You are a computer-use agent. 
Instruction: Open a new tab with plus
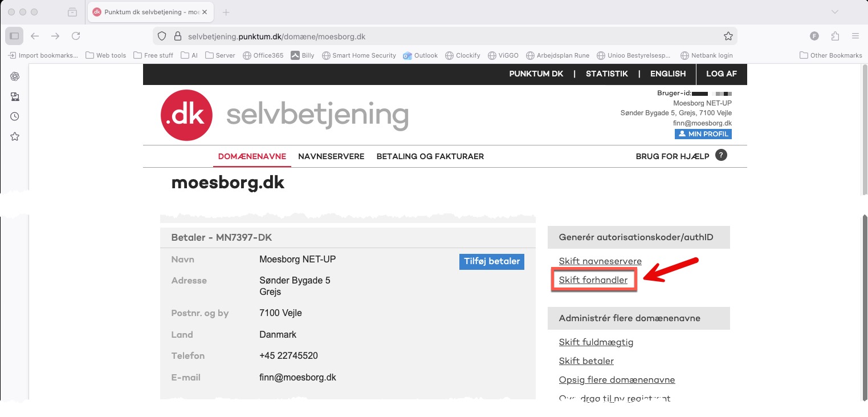point(226,12)
